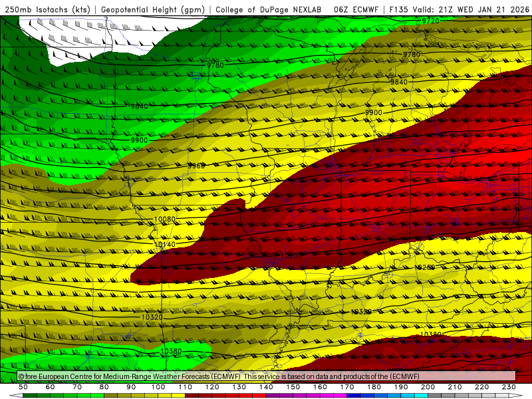The width and height of the screenshot is (532, 399).
Task: Click the 220 knot legend label
Action: pos(482,387)
